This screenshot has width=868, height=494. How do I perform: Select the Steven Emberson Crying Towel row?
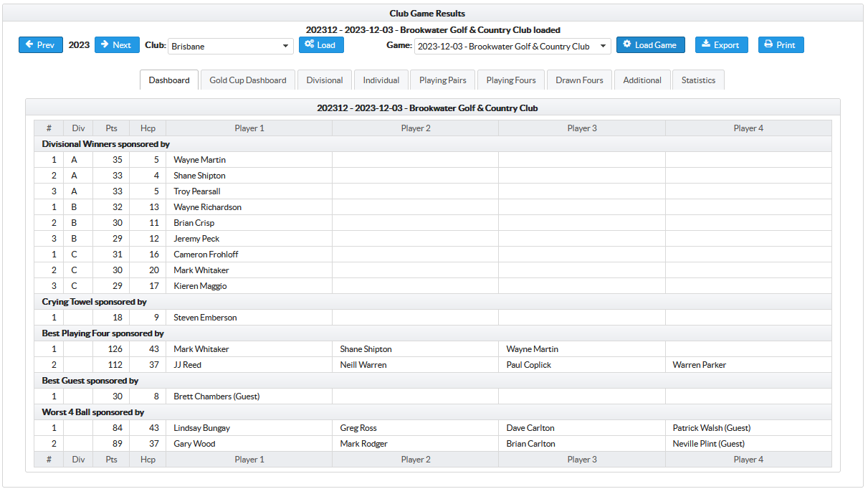click(x=205, y=318)
